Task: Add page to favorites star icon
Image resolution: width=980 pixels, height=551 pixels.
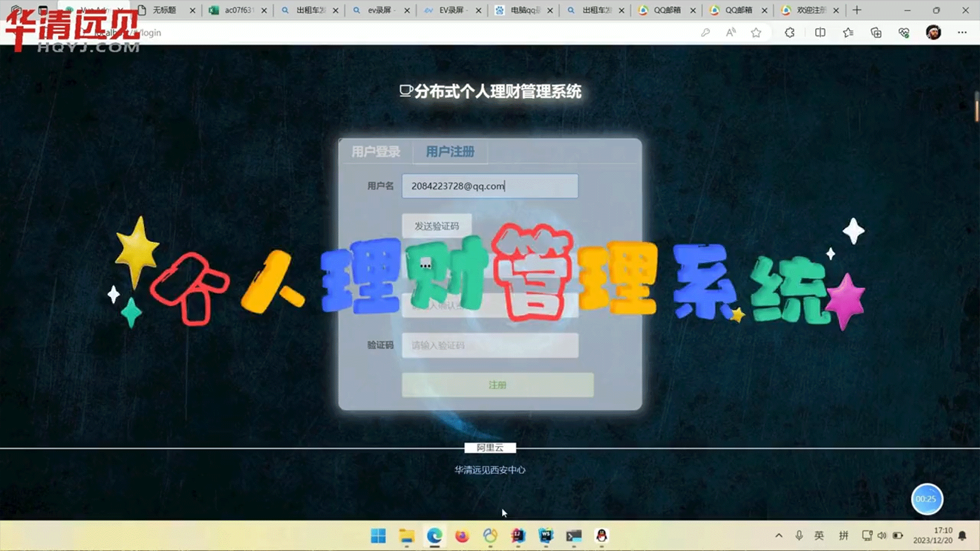Action: click(756, 33)
